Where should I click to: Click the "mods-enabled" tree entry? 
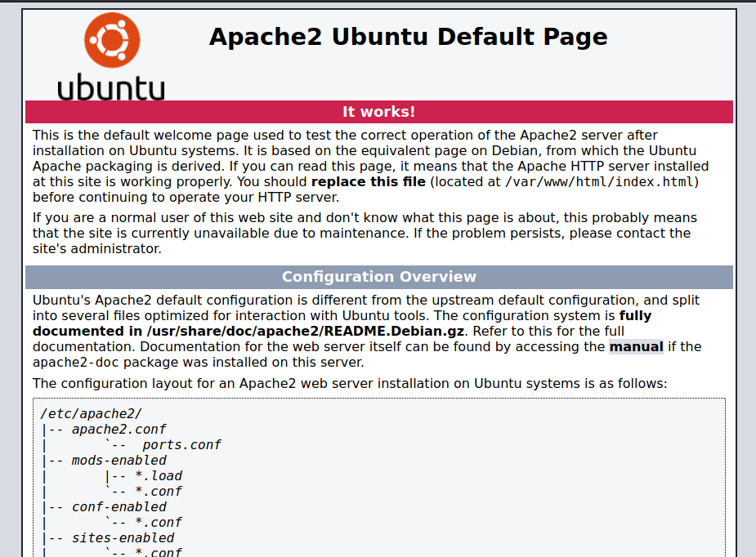[x=119, y=460]
